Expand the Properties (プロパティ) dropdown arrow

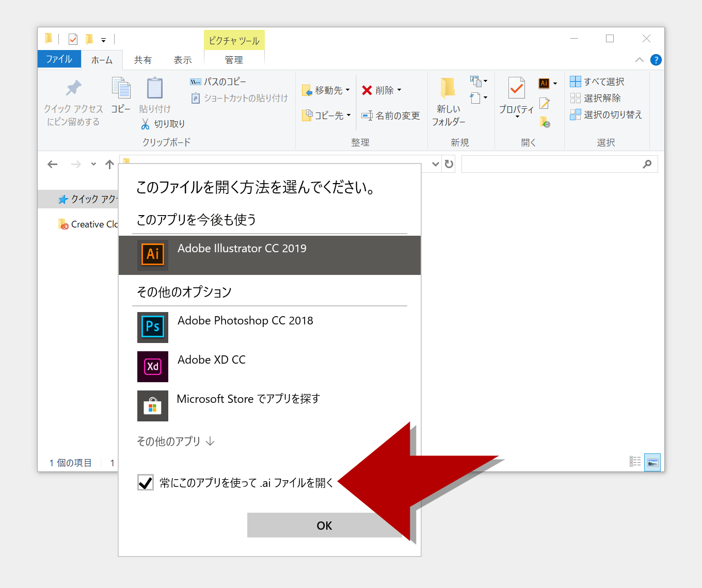point(517,117)
